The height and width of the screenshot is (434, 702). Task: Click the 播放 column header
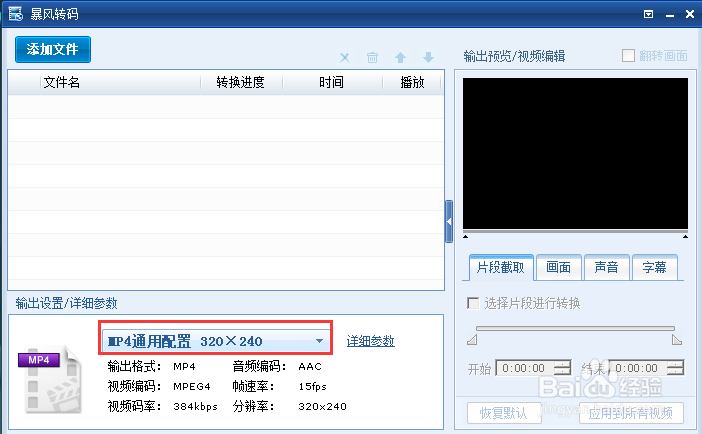click(412, 82)
